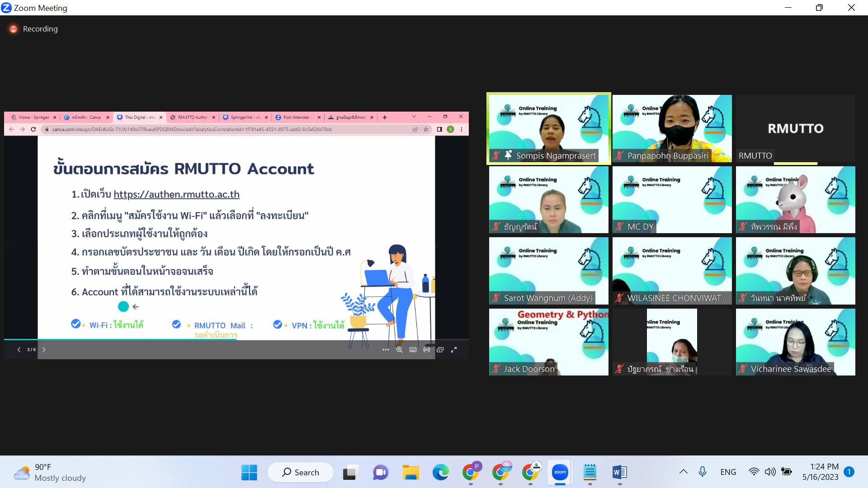Open the three-dots more options in presenter bar
The width and height of the screenshot is (868, 488).
pyautogui.click(x=386, y=350)
